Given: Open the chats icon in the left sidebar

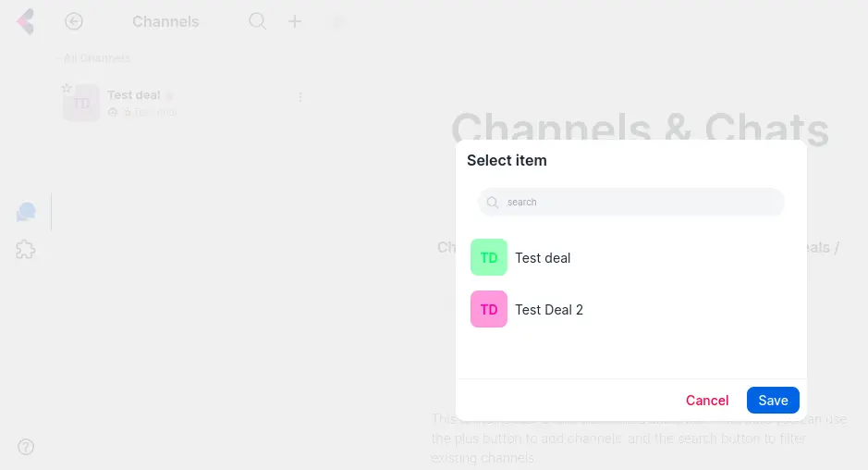Looking at the screenshot, I should pos(26,212).
